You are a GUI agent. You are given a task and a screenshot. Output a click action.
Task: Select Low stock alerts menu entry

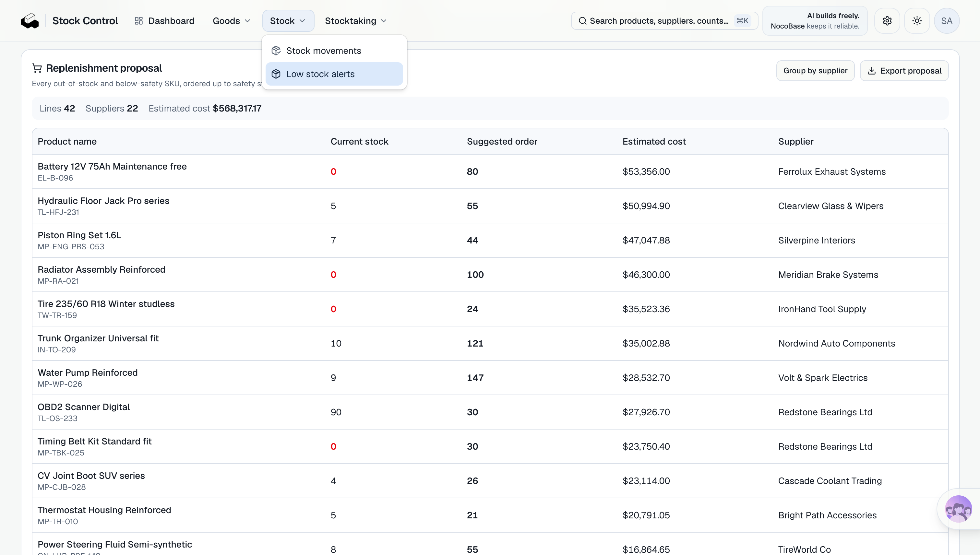(x=334, y=74)
